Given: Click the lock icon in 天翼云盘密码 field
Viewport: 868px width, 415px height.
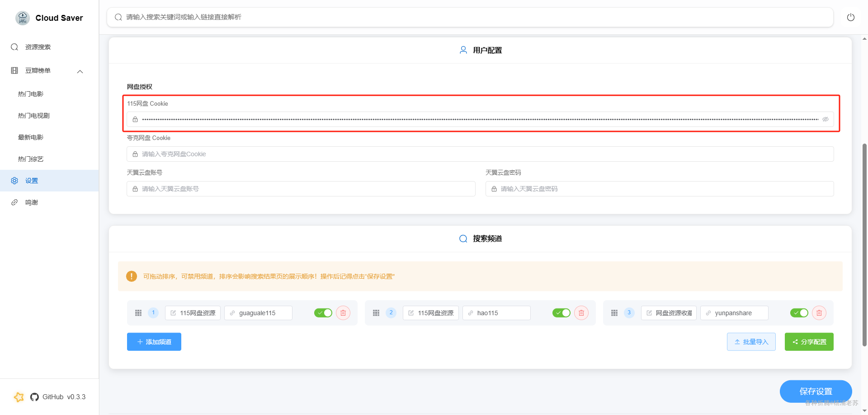Looking at the screenshot, I should tap(494, 189).
